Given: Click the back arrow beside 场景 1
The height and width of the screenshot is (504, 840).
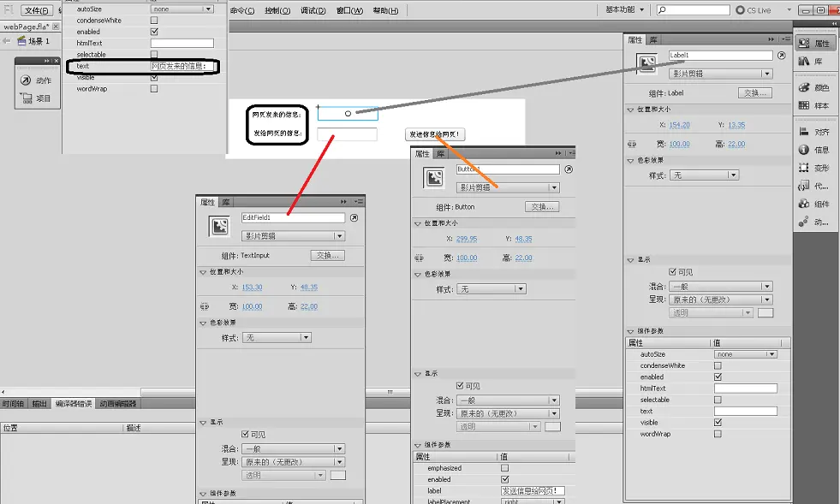Looking at the screenshot, I should (x=7, y=41).
